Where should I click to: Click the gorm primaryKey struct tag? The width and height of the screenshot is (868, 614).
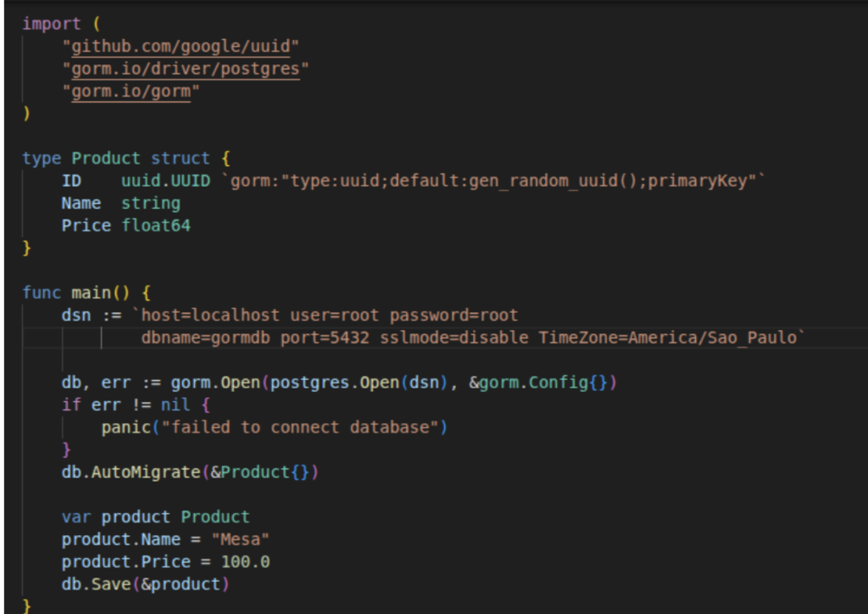click(x=493, y=181)
